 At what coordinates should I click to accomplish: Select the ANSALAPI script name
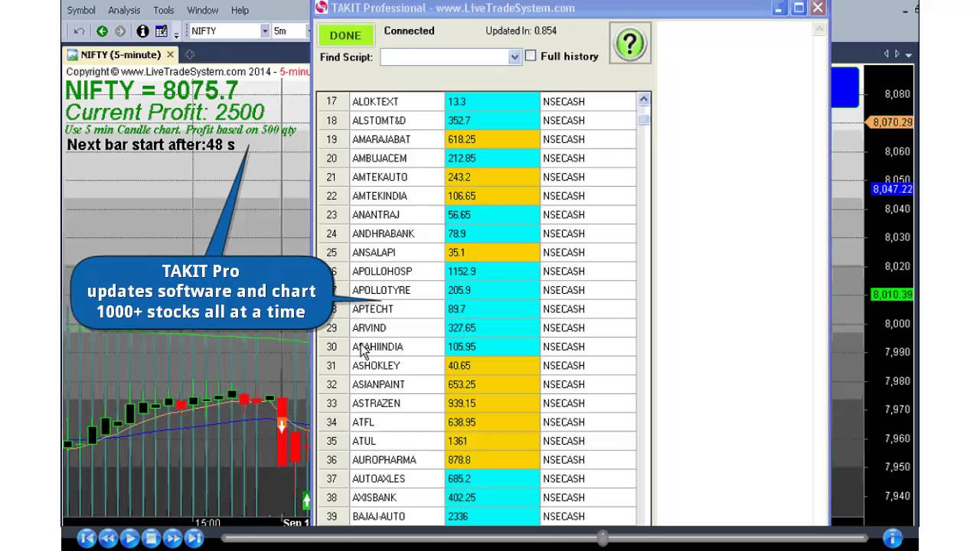(374, 253)
